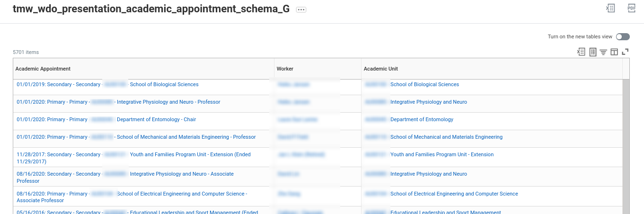Click the table's vertical scrollbar
The width and height of the screenshot is (644, 214).
626,142
